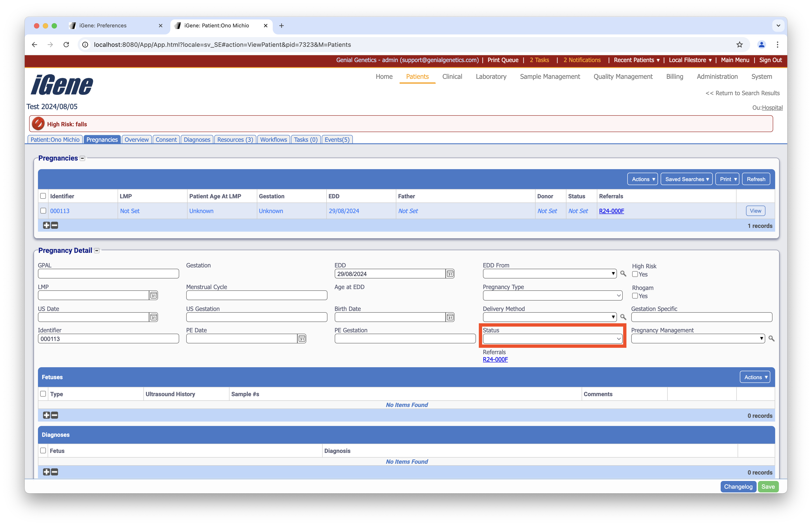Click the magnifier beside Delivery Method

(623, 317)
